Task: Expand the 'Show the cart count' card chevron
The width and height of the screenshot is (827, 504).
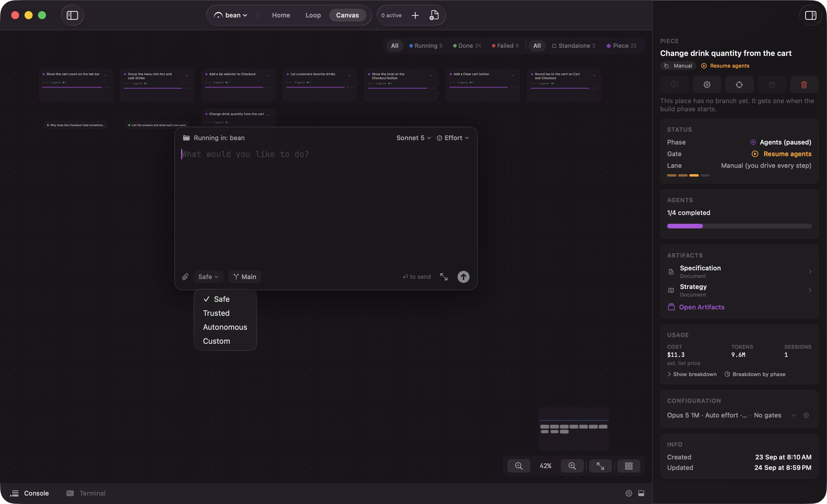Action: (105, 75)
